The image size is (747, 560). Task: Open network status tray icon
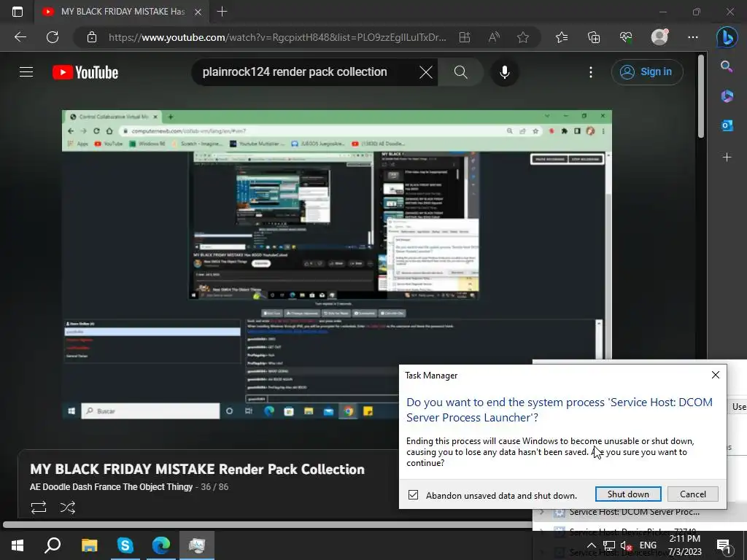[x=609, y=545]
